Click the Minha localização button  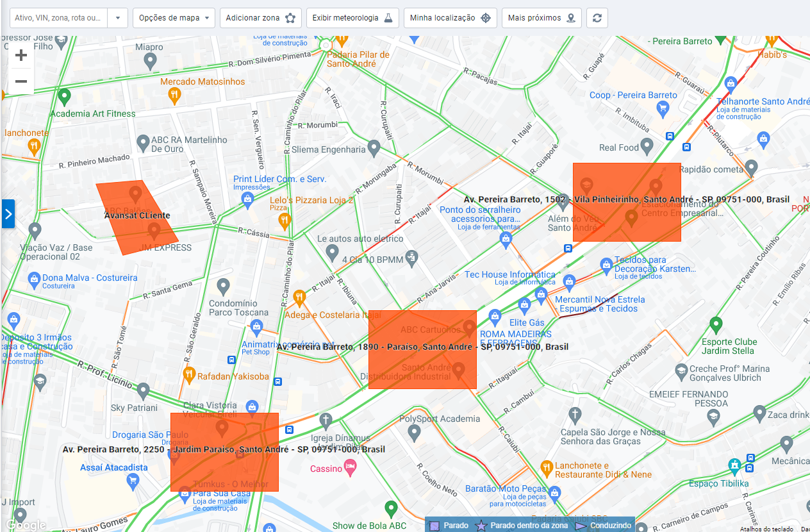(450, 18)
